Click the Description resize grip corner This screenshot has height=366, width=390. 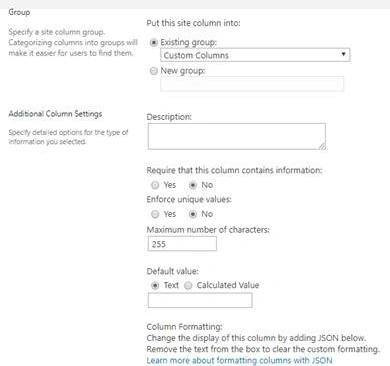click(322, 146)
